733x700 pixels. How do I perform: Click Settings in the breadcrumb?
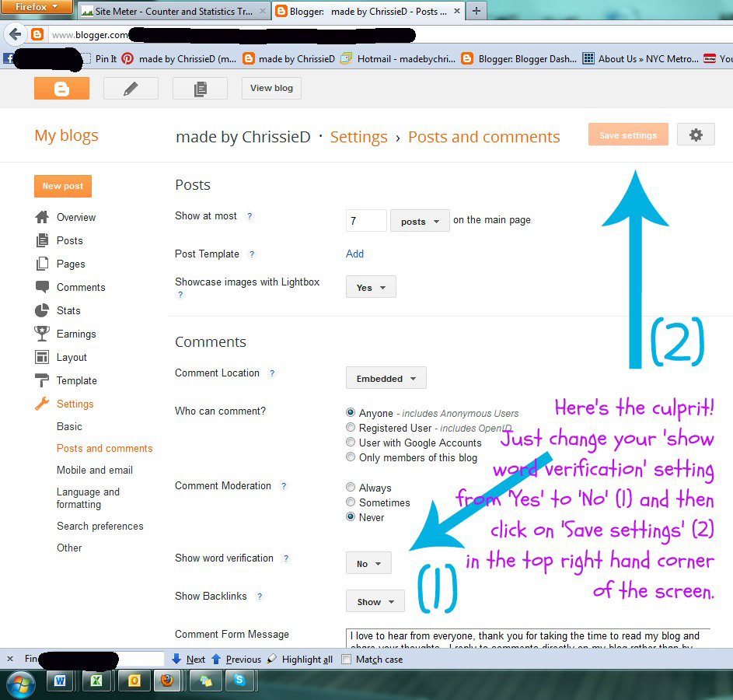click(x=358, y=137)
